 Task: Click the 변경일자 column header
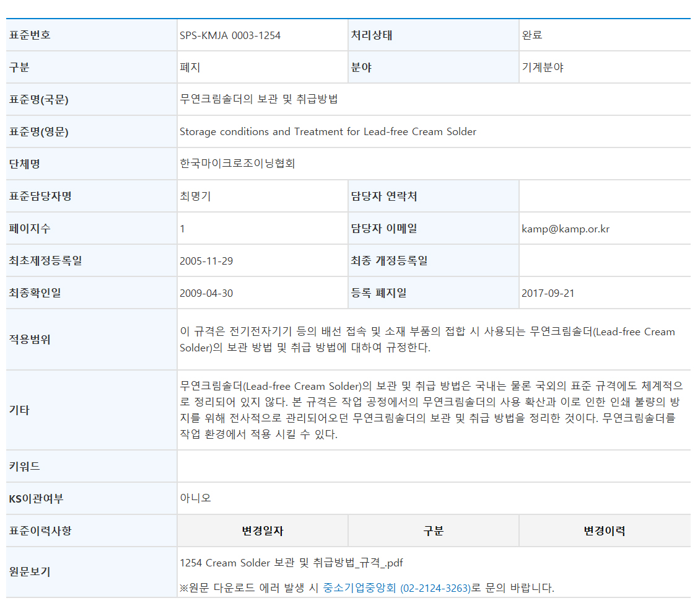263,531
